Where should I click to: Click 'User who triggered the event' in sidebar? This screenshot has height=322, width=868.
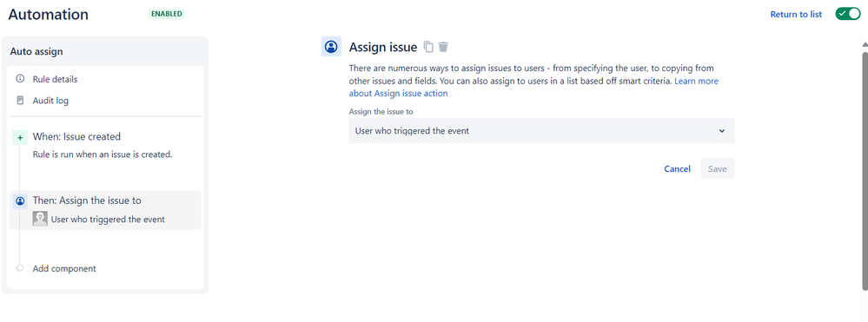pyautogui.click(x=108, y=219)
